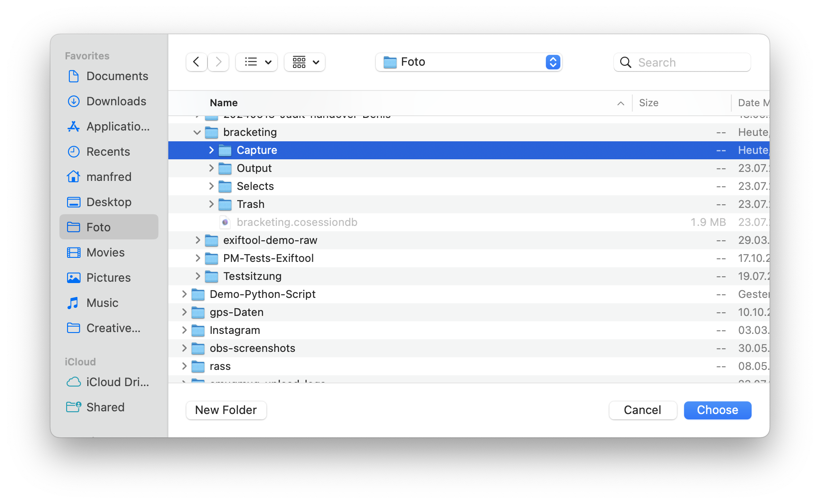Open Desktop in the sidebar

[x=108, y=202]
